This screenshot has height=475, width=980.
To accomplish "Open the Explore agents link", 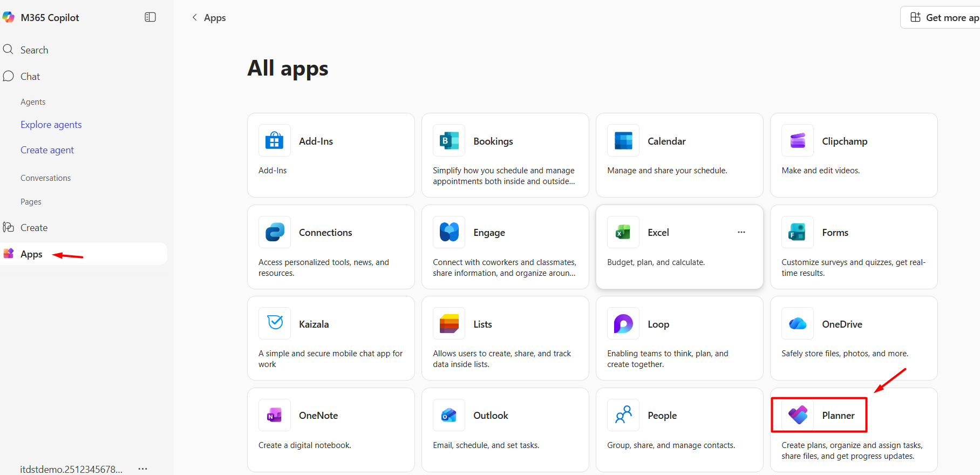I will (51, 125).
